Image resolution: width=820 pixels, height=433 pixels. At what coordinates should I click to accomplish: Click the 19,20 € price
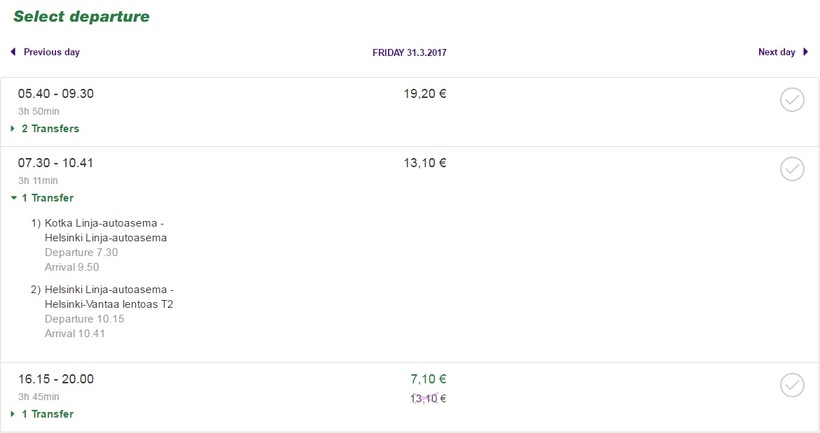click(x=425, y=93)
